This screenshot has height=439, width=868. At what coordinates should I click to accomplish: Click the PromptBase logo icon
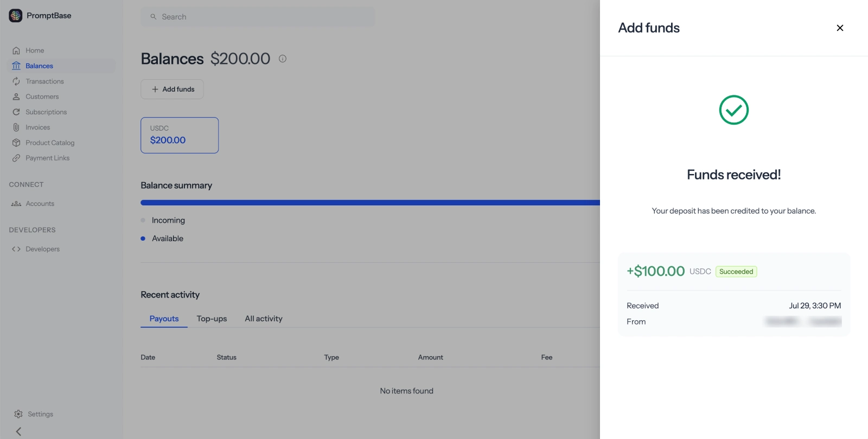coord(16,16)
